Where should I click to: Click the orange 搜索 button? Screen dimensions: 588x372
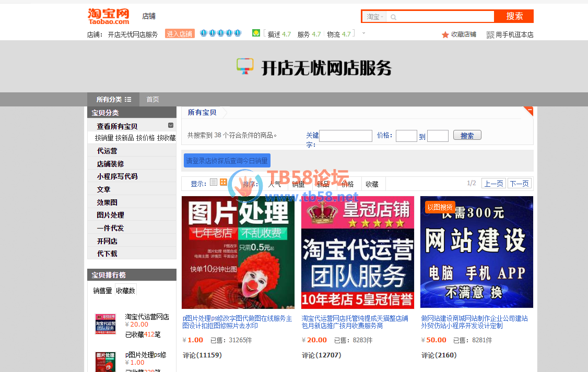[x=514, y=16]
